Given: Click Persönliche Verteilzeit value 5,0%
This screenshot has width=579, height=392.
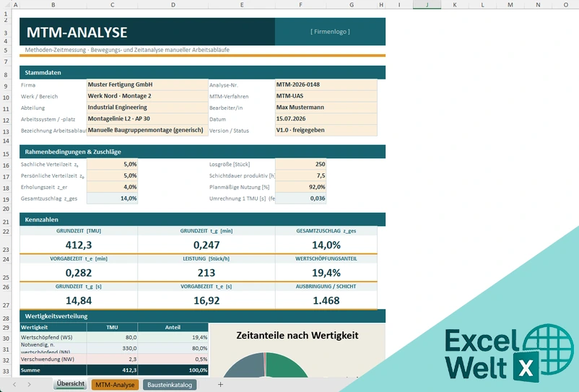Looking at the screenshot, I should (112, 175).
